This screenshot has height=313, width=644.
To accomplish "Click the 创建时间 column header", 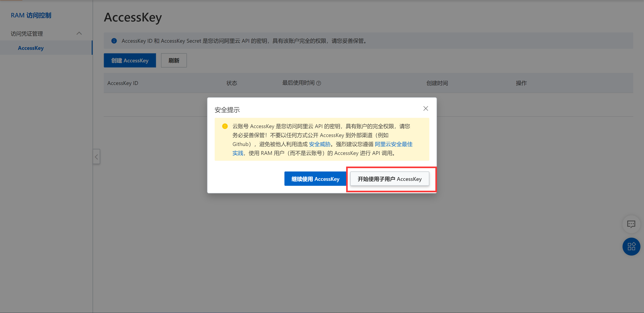I will pos(437,83).
